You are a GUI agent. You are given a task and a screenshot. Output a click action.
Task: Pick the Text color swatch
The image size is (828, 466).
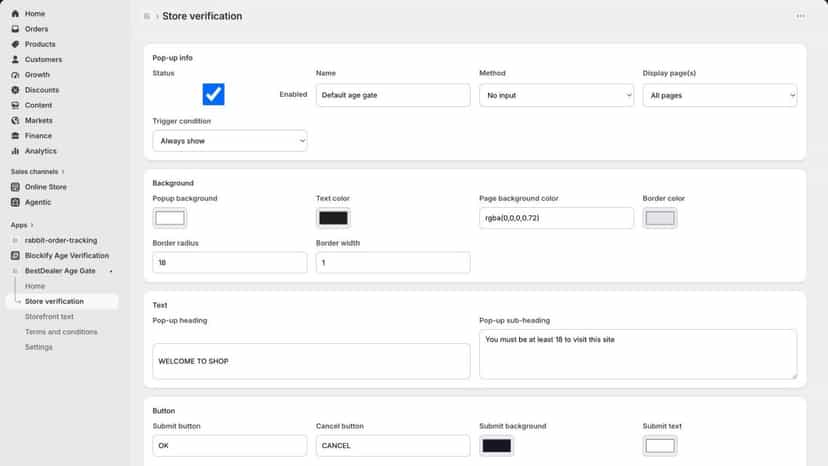pyautogui.click(x=333, y=218)
